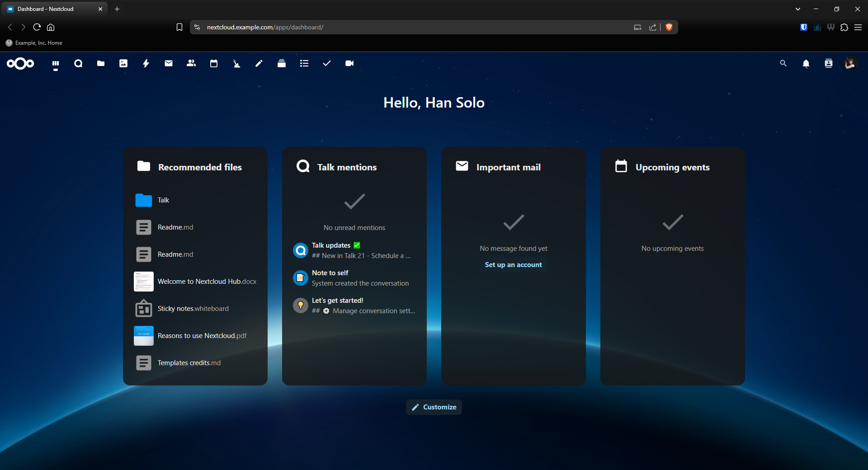Open the contacts menu icon

coord(829,64)
